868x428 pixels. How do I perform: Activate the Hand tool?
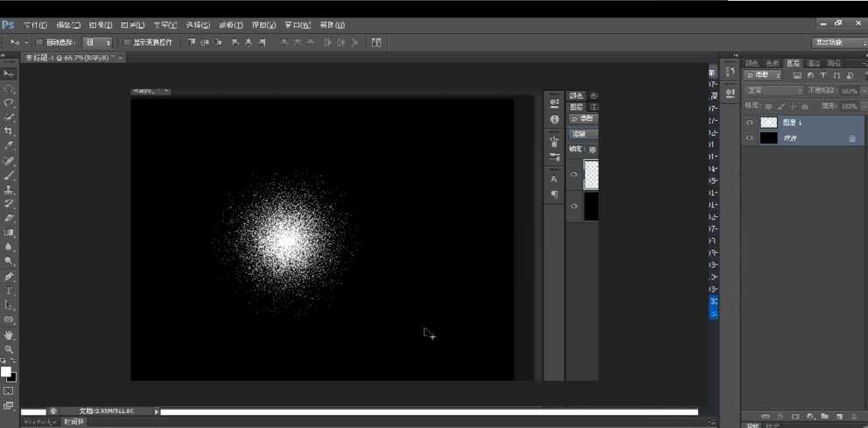[x=9, y=334]
